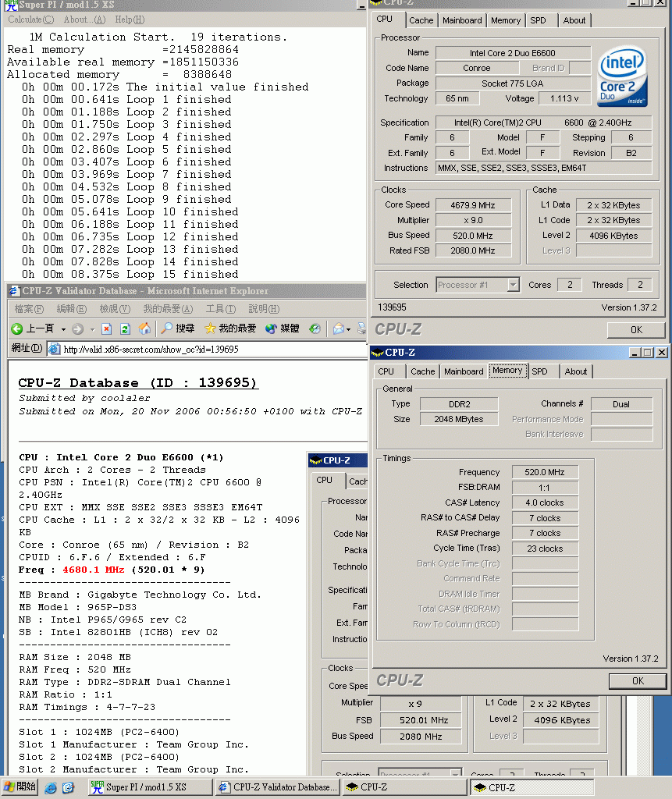Activate the second CPU-Z taskbar button
Screen dimensions: 672x799
[x=532, y=787]
